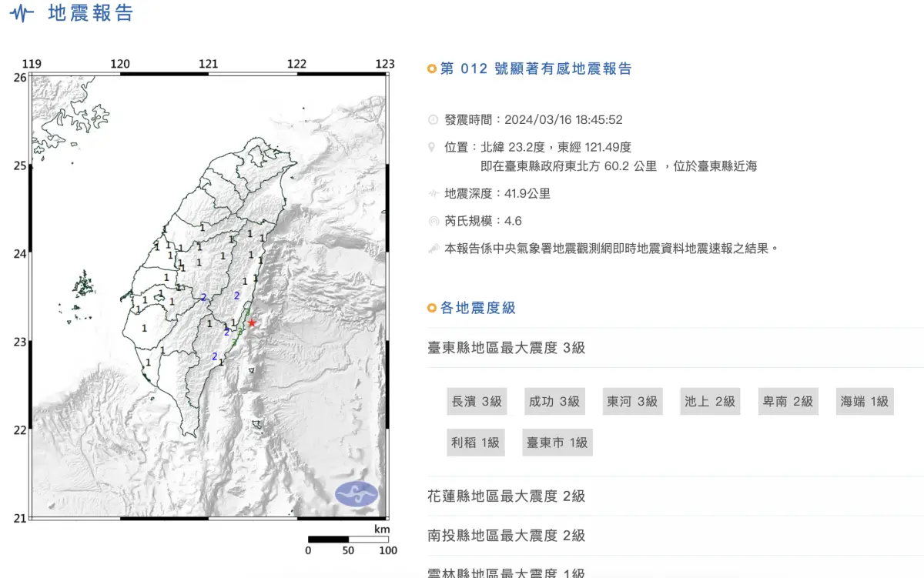Click the location pin icon beside 位置

coord(433,147)
